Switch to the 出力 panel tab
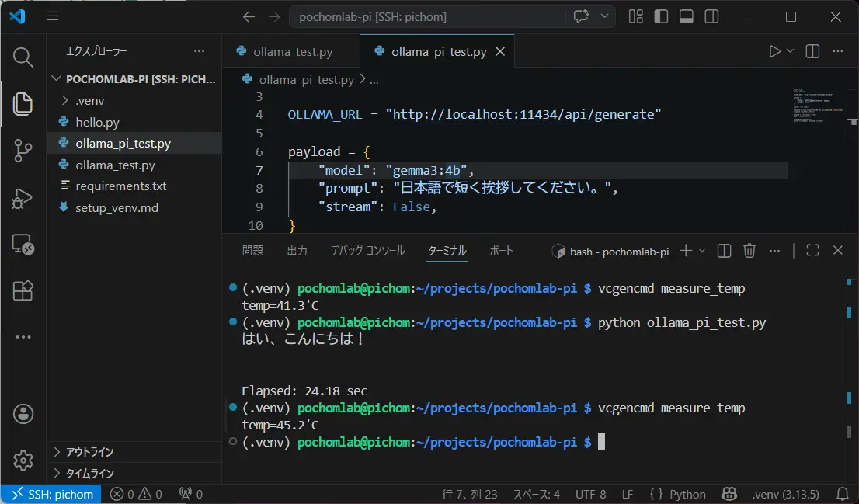The height and width of the screenshot is (504, 859). point(297,250)
